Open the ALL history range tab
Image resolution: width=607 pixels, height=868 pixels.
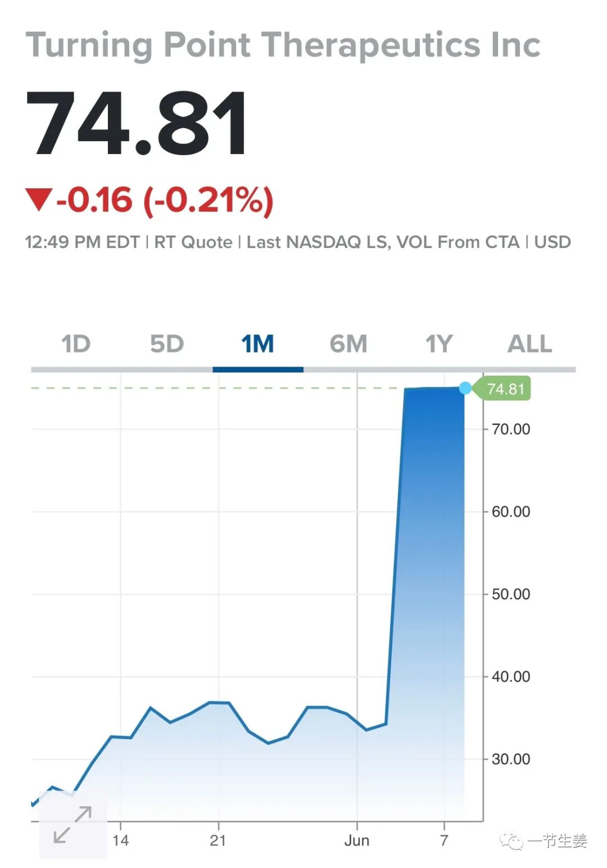click(x=529, y=344)
